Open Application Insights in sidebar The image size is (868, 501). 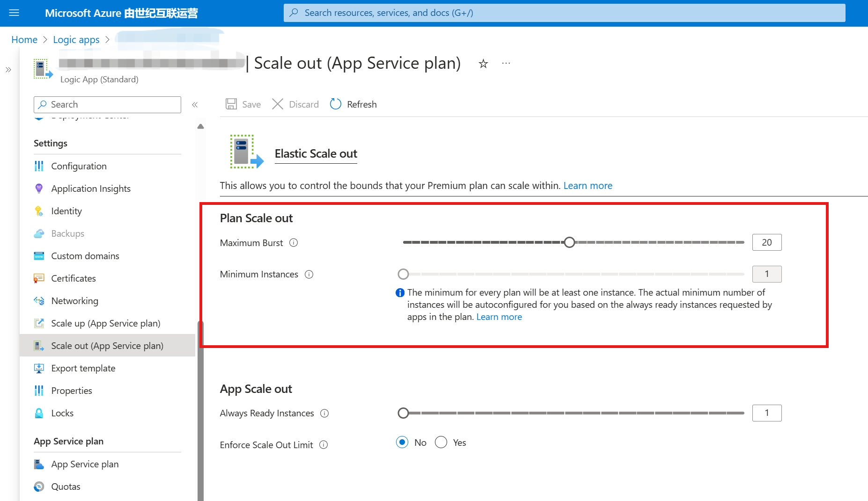point(90,189)
